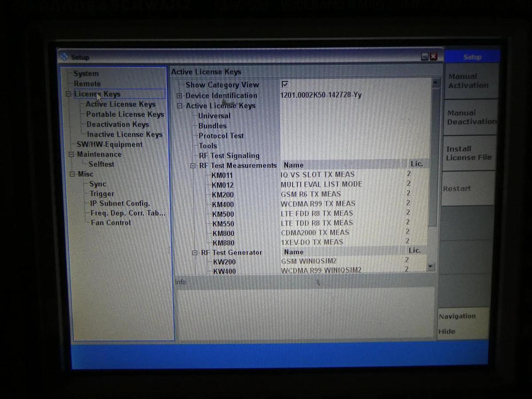Select the RF Test Signaling category
532x399 pixels.
click(x=229, y=156)
